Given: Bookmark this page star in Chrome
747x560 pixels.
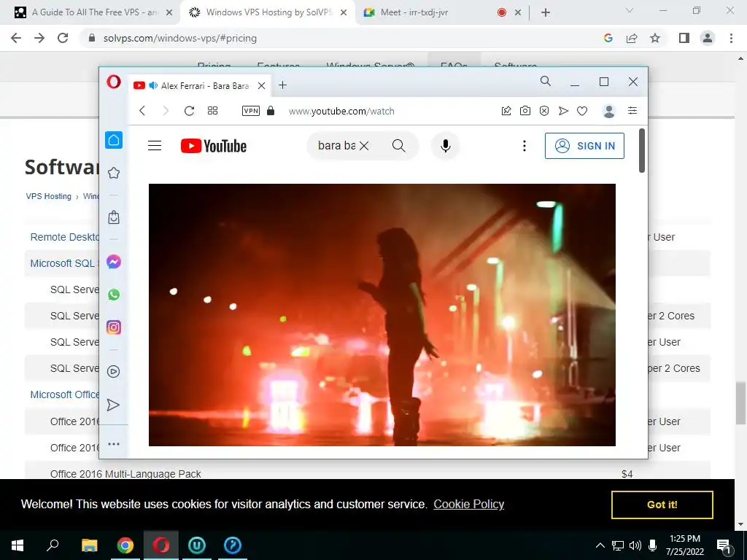Looking at the screenshot, I should point(655,38).
